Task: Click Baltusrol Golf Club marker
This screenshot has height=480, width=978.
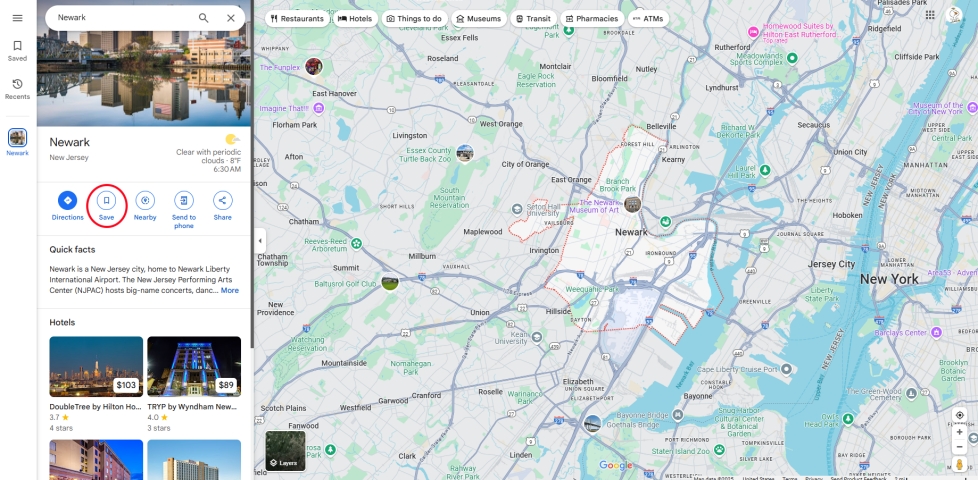Action: [390, 283]
